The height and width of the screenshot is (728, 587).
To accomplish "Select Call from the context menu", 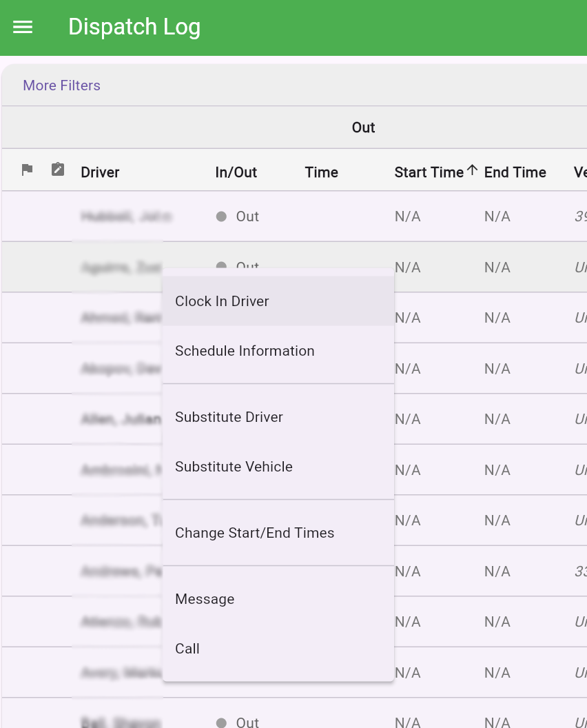I will (187, 649).
